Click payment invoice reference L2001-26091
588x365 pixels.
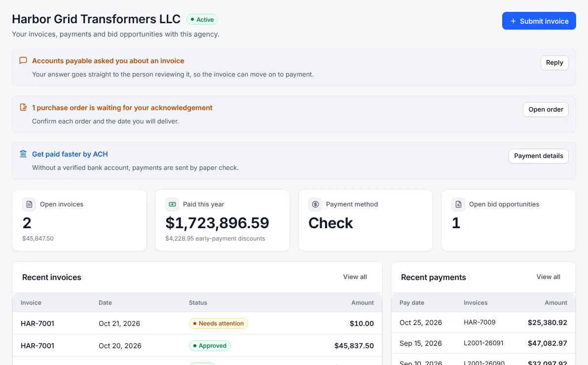(483, 343)
